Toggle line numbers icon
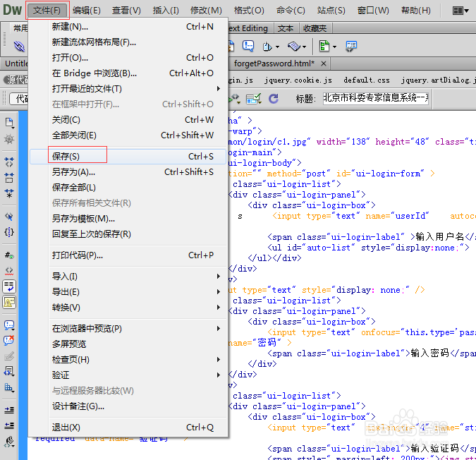The height and width of the screenshot is (460, 476). pyautogui.click(x=9, y=255)
